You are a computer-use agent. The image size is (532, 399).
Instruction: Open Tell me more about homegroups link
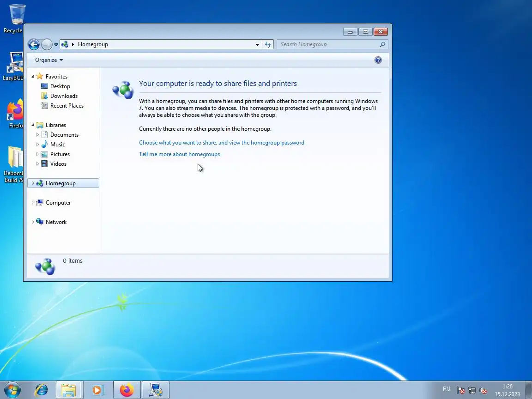(180, 154)
